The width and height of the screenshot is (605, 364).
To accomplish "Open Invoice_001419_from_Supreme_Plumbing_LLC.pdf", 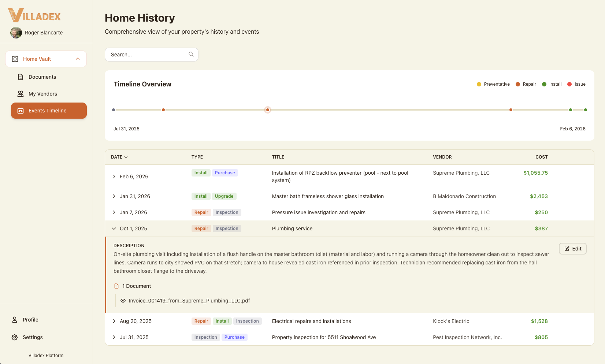I will pyautogui.click(x=189, y=301).
